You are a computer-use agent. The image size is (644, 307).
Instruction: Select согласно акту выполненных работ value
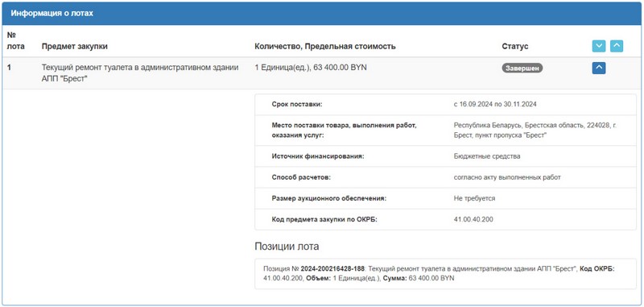(x=507, y=177)
